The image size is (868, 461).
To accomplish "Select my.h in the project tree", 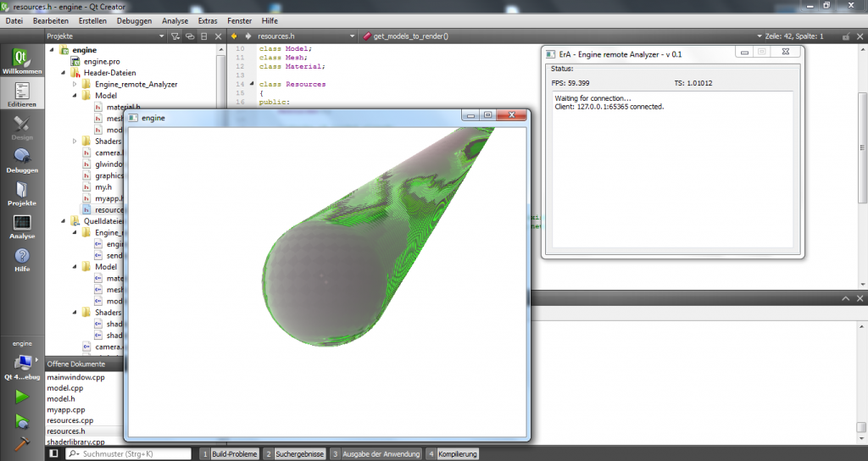I will [x=103, y=187].
